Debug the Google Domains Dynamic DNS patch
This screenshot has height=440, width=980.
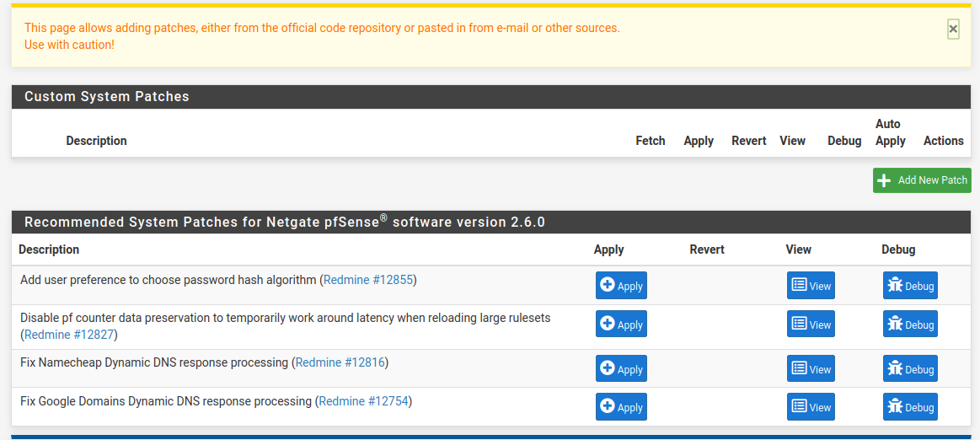click(910, 406)
